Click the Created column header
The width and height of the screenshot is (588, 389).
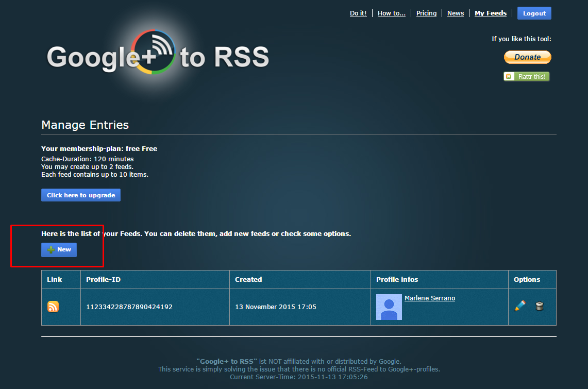[248, 279]
